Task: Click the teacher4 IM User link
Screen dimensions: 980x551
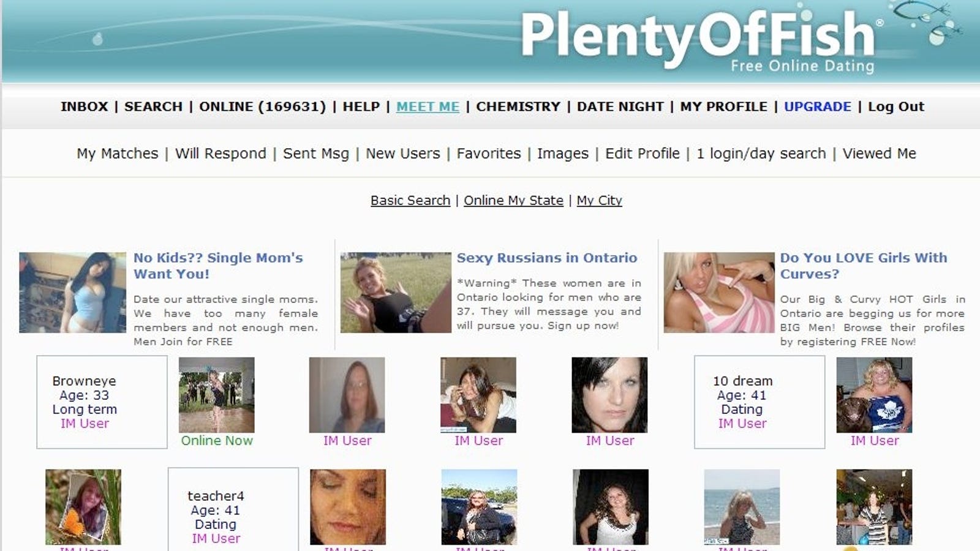Action: (x=216, y=539)
